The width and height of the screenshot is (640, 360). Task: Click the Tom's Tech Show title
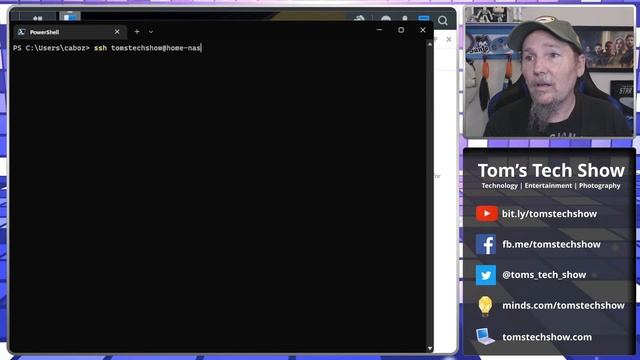click(551, 171)
